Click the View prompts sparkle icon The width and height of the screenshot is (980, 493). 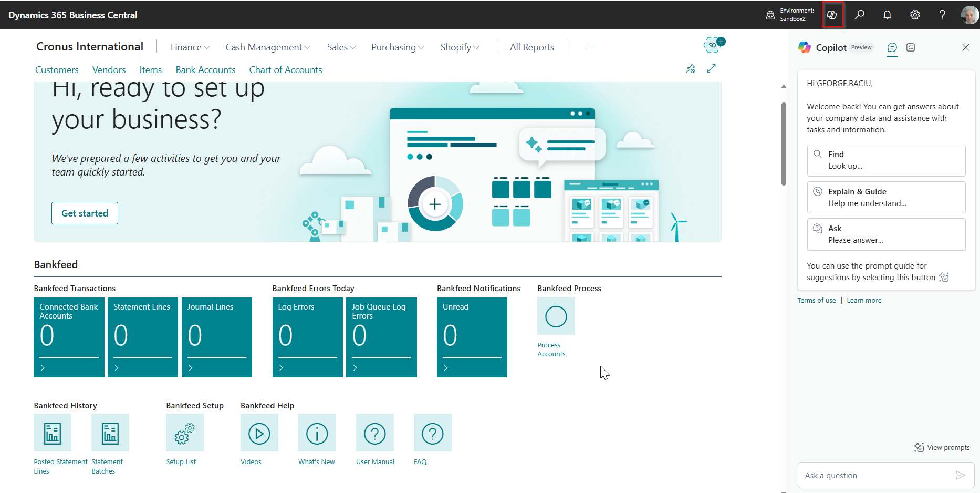(919, 447)
